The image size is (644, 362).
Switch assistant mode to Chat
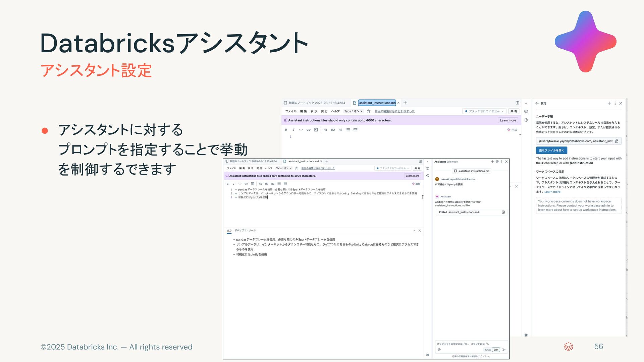[488, 350]
